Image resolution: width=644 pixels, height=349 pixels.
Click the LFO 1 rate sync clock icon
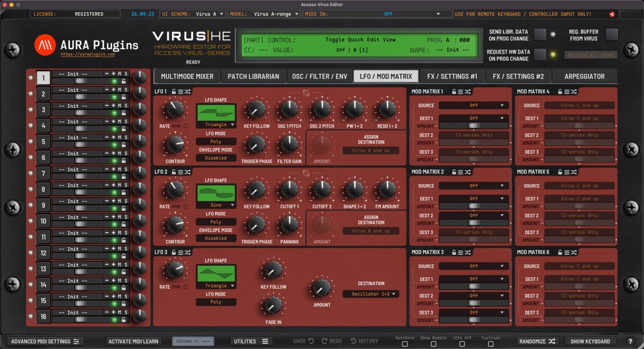click(x=186, y=126)
